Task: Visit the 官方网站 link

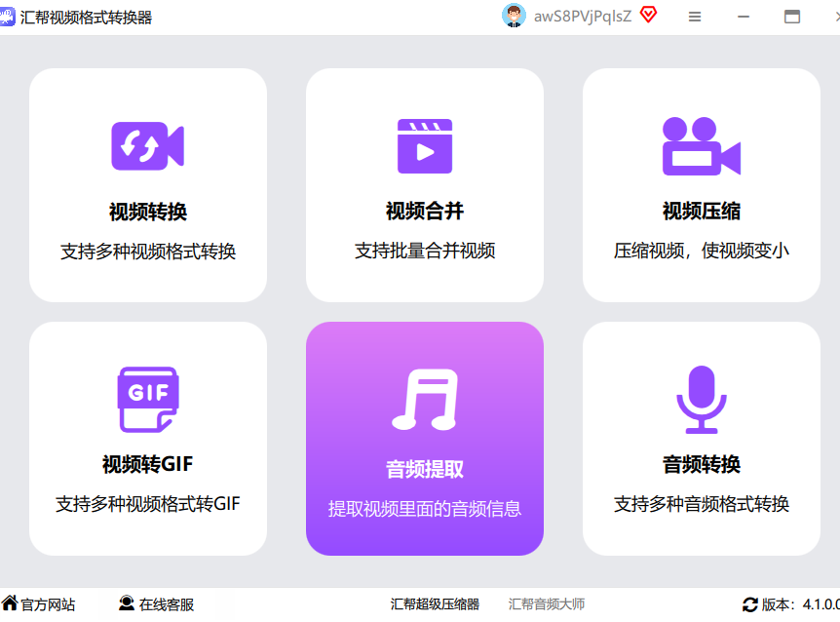Action: (48, 604)
